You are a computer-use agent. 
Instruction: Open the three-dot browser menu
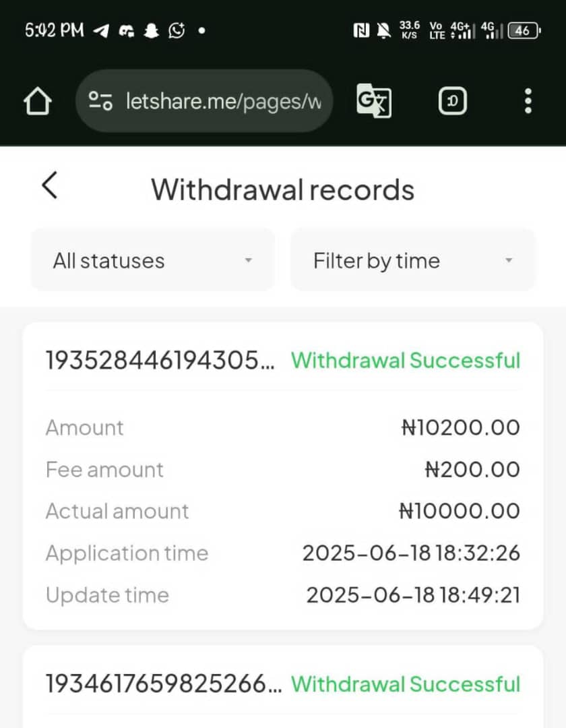point(528,101)
